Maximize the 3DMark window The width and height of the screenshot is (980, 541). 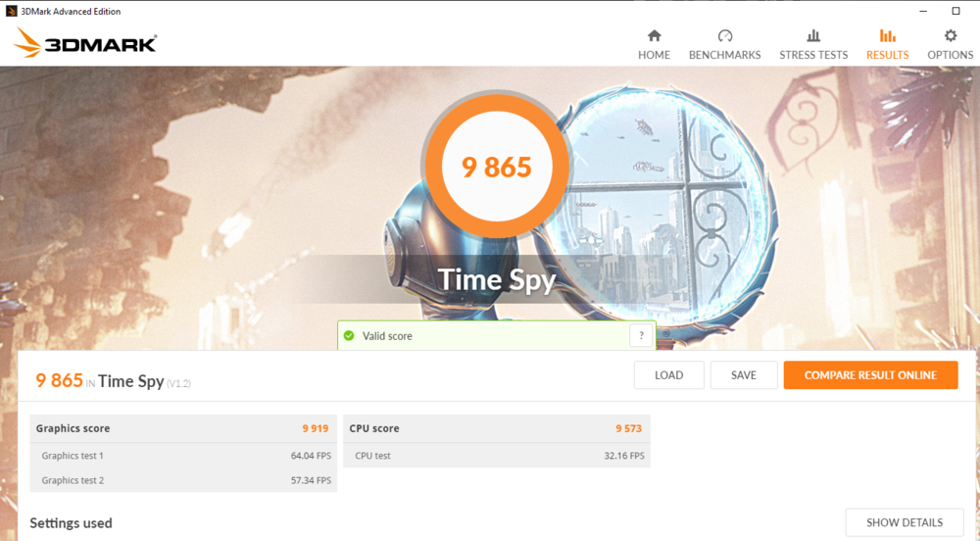coord(955,11)
